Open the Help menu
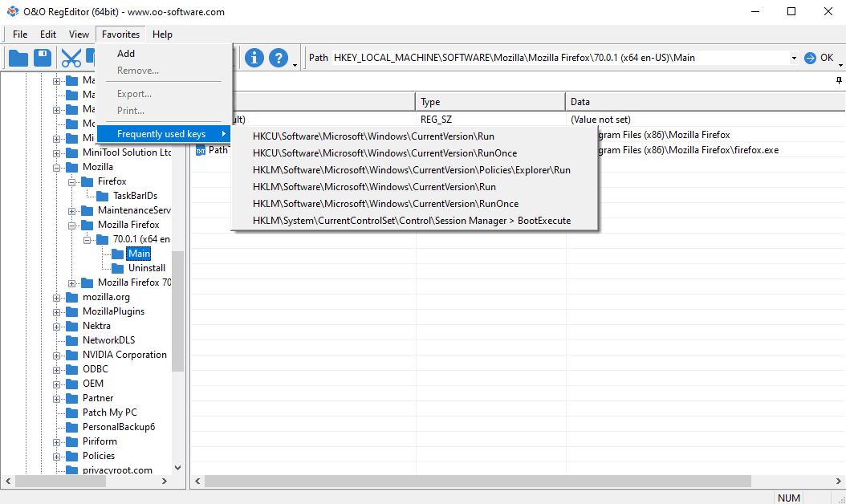The width and height of the screenshot is (846, 504). pos(162,34)
